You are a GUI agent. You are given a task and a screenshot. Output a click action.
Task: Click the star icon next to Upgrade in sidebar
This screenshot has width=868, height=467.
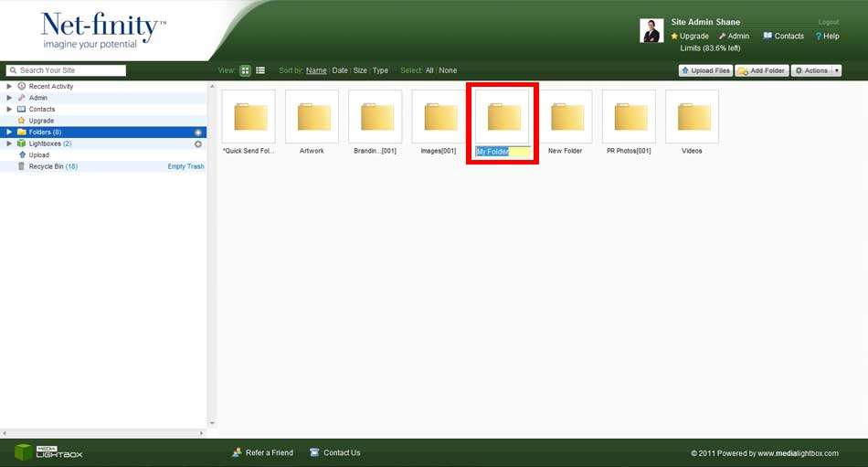[21, 121]
